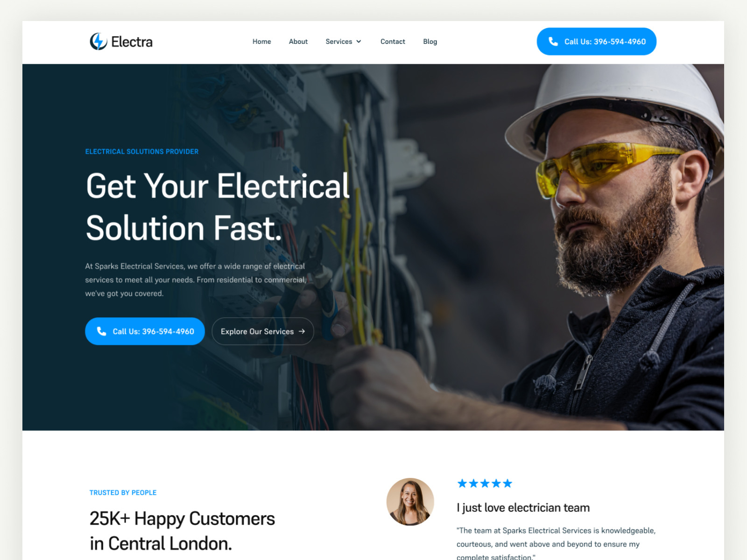The height and width of the screenshot is (560, 747).
Task: Click the fifth blue rating star
Action: (x=507, y=483)
